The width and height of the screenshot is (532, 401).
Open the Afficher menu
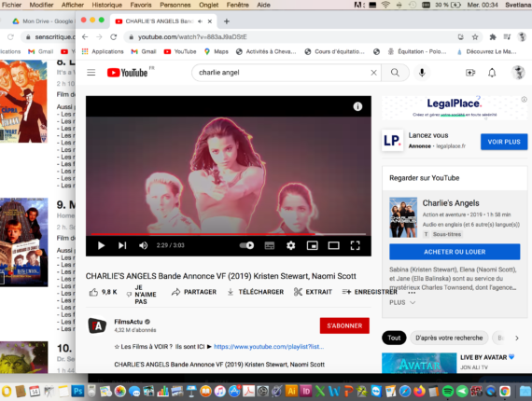coord(73,5)
